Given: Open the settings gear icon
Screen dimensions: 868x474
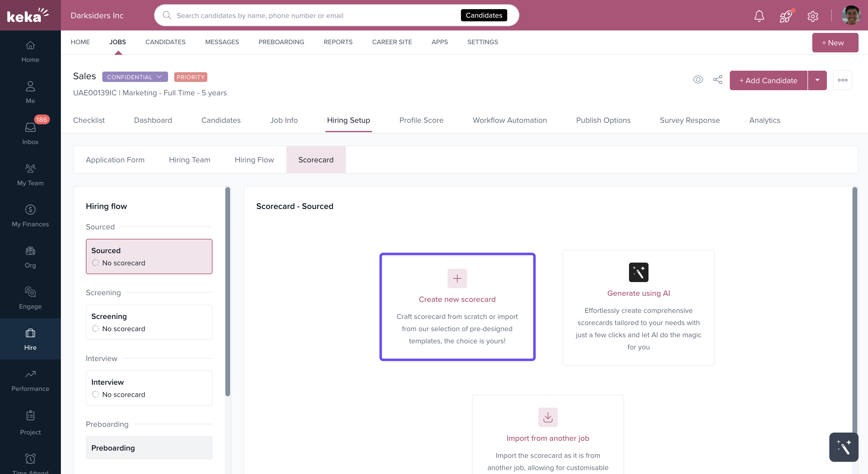Looking at the screenshot, I should 812,16.
